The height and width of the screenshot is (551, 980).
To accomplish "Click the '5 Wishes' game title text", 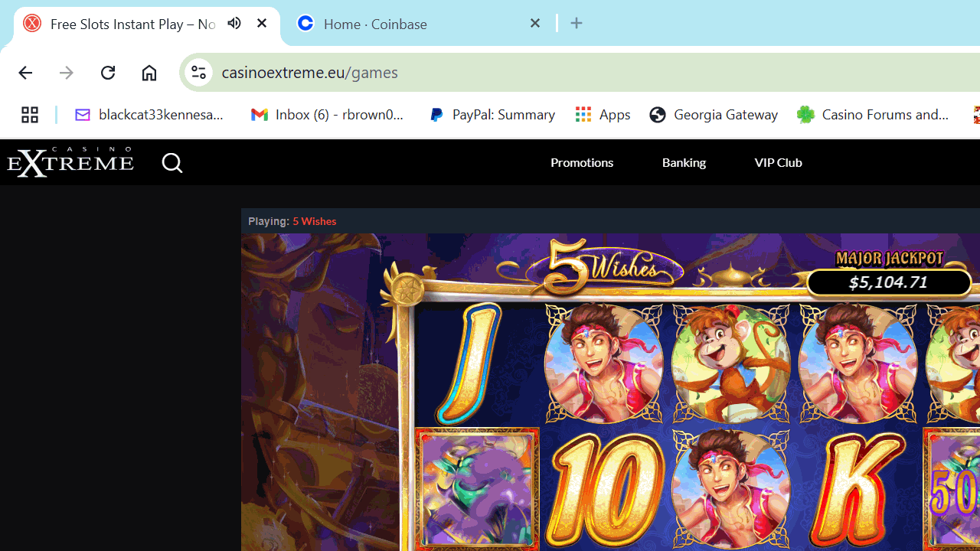I will (x=314, y=221).
